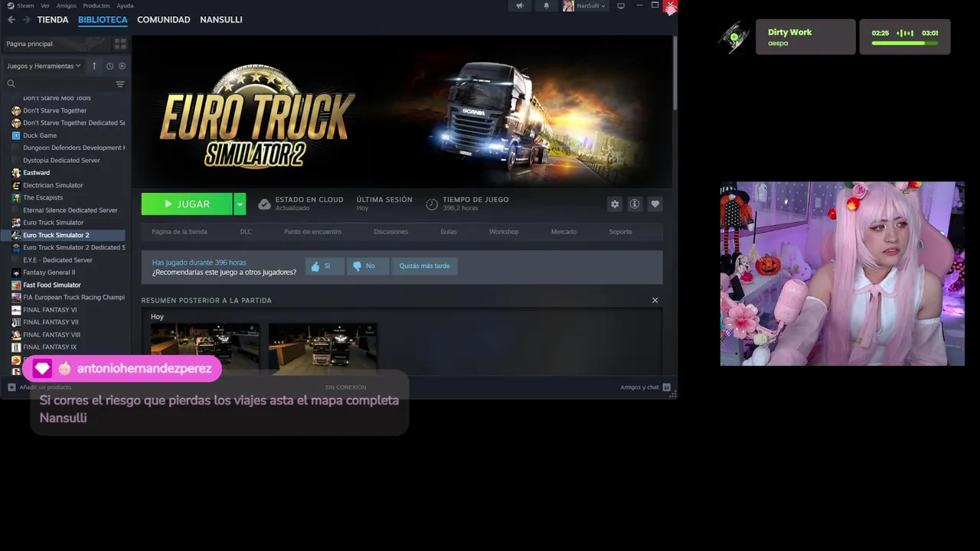
Task: Open the Steam news megaphone icon
Action: [520, 5]
